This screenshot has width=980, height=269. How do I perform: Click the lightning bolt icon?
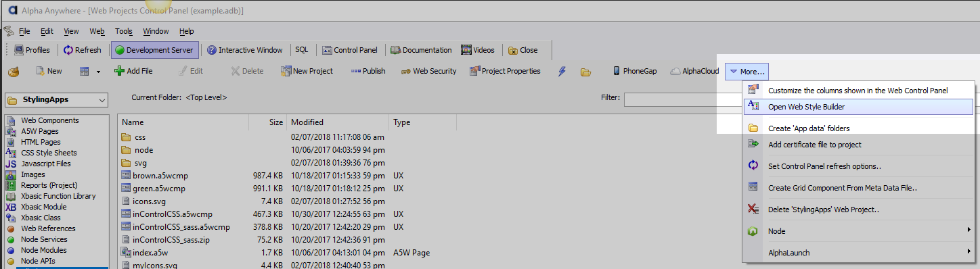(x=562, y=71)
